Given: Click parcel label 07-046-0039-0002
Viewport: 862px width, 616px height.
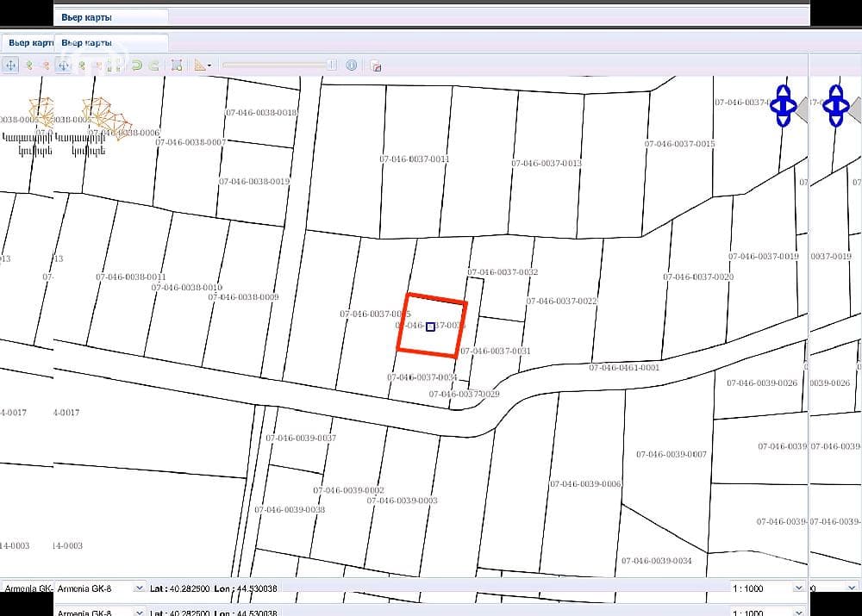Looking at the screenshot, I should click(x=348, y=490).
